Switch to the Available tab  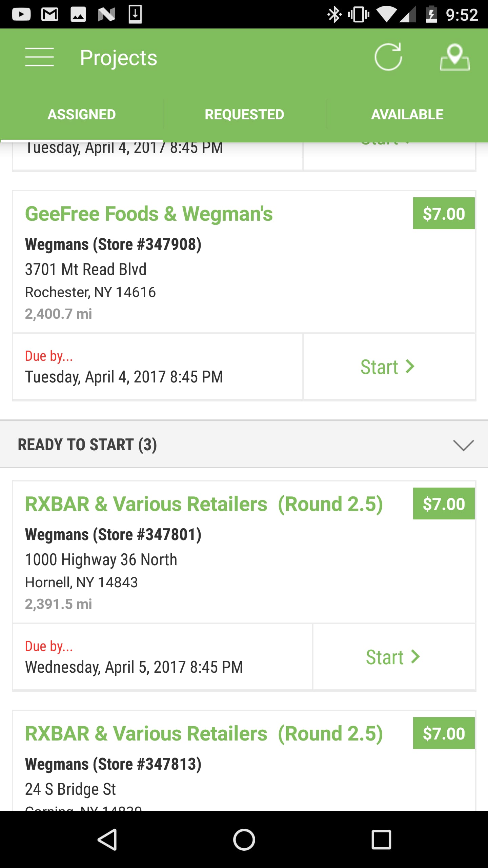click(407, 115)
